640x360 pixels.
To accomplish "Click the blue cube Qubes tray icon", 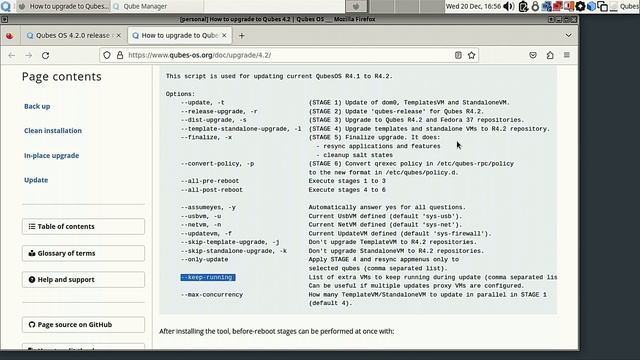I will [x=591, y=6].
